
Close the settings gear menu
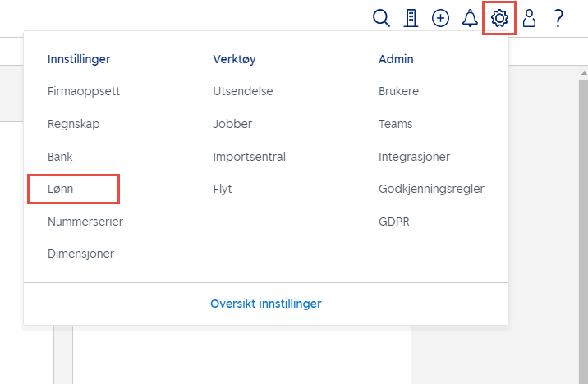click(x=499, y=18)
